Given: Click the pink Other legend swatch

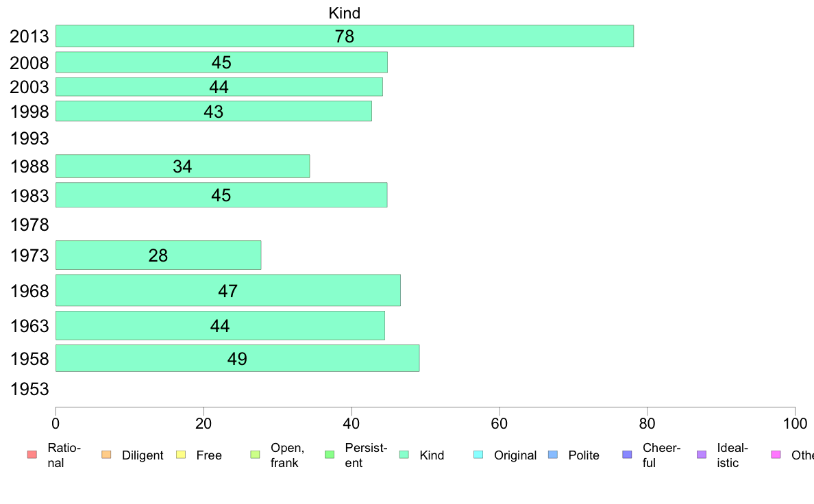Looking at the screenshot, I should (776, 455).
